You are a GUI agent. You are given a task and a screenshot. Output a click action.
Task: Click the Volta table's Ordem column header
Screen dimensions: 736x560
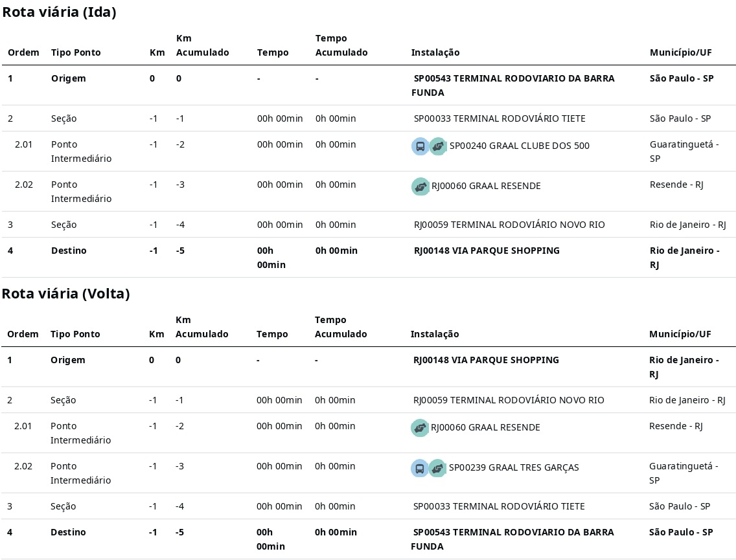23,334
